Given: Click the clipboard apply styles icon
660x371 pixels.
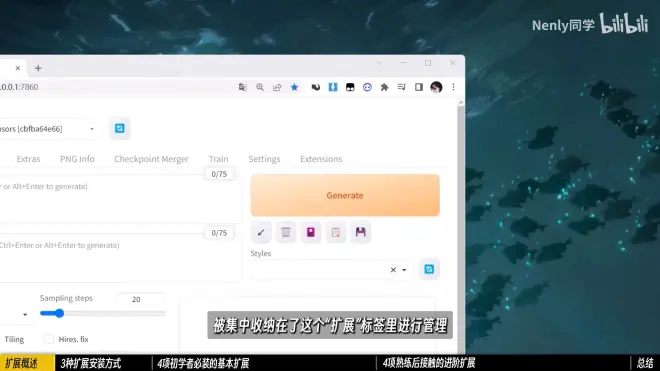Looking at the screenshot, I should point(335,232).
